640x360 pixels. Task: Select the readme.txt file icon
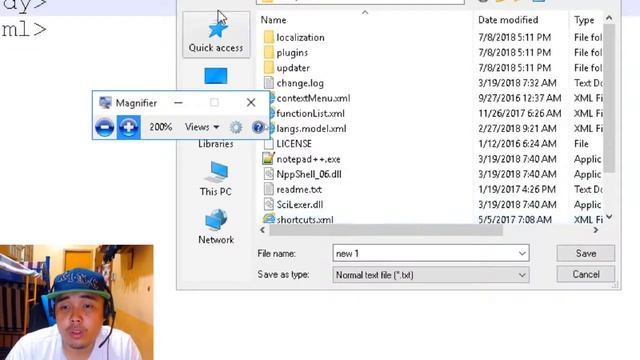[x=269, y=189]
